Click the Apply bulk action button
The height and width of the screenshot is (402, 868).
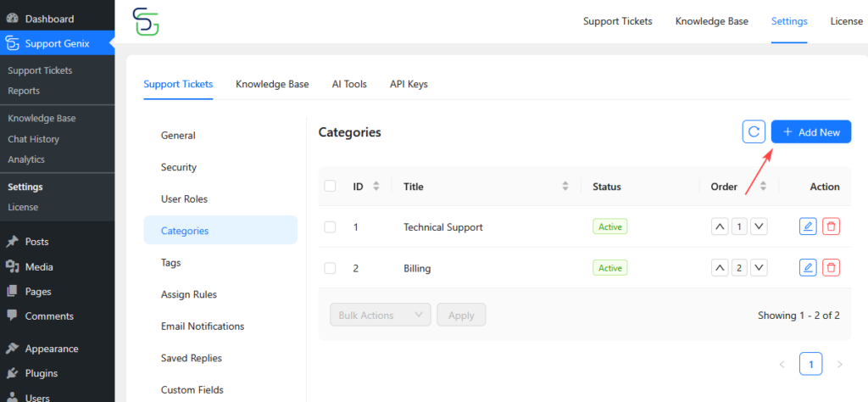(x=461, y=315)
